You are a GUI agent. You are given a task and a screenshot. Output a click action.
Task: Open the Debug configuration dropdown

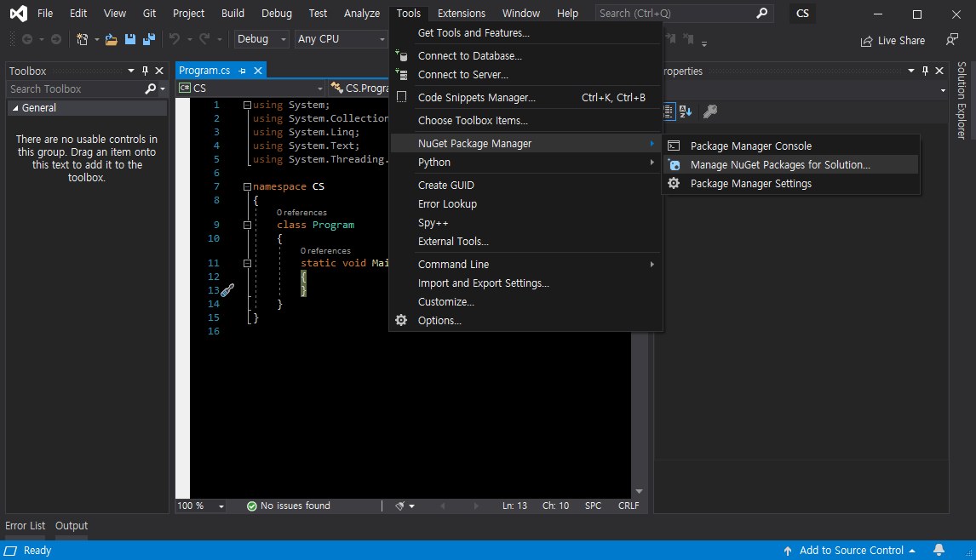(261, 39)
